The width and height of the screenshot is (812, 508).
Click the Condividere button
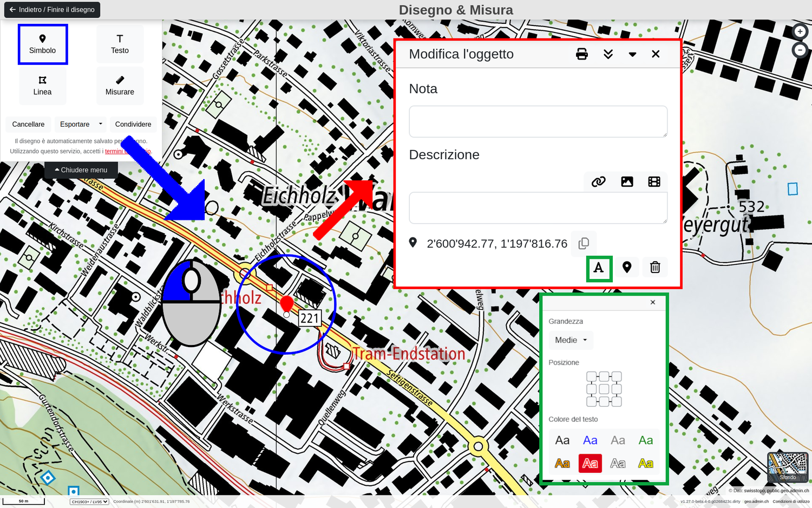(x=133, y=124)
